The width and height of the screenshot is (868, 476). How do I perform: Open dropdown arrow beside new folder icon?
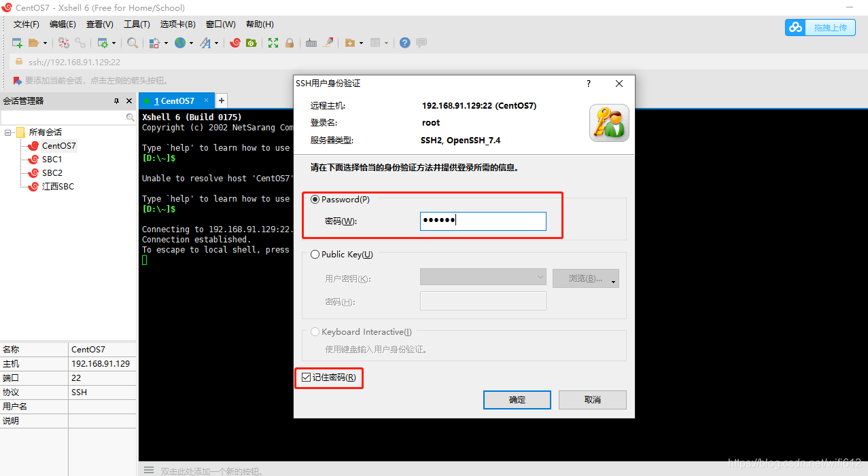361,43
